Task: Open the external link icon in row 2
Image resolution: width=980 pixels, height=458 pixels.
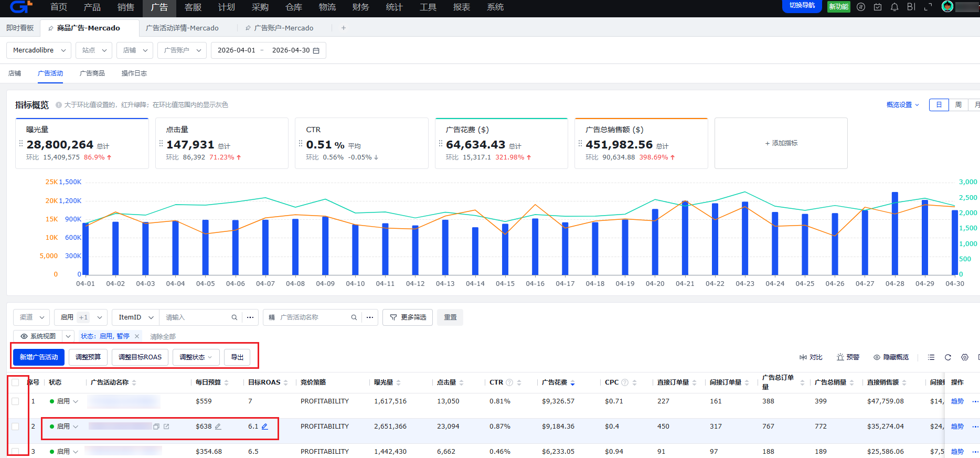Action: coord(166,427)
